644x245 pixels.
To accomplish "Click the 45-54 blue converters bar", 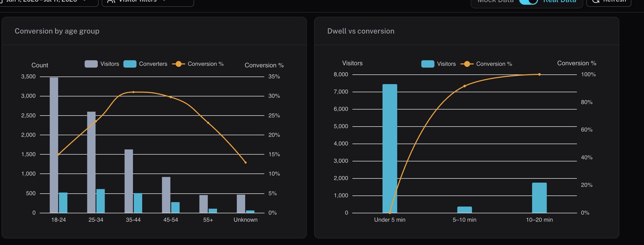I will pyautogui.click(x=175, y=207).
